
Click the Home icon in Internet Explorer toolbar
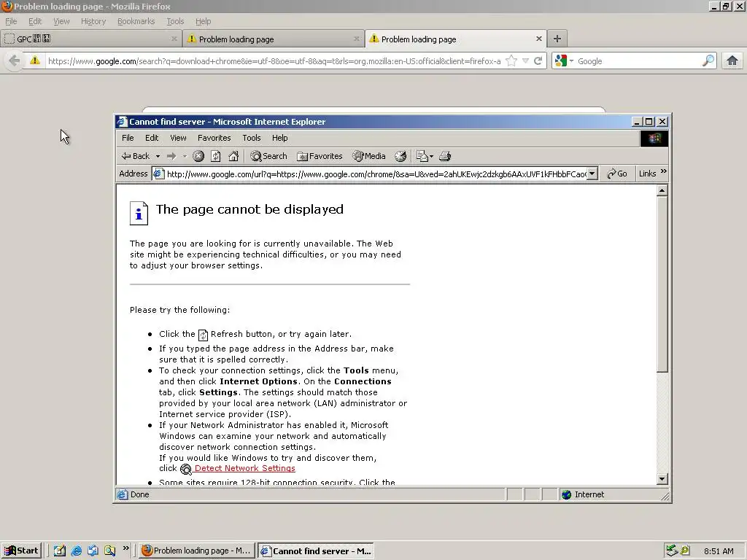[x=233, y=156]
